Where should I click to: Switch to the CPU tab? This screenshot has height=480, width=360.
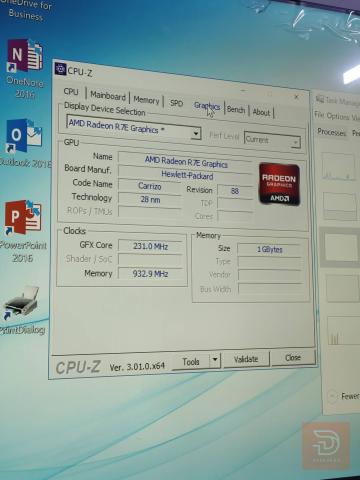[x=71, y=91]
